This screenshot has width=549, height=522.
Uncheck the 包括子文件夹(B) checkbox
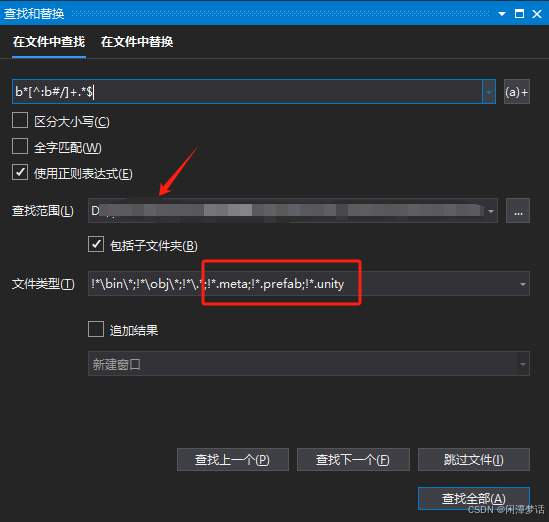pos(96,244)
